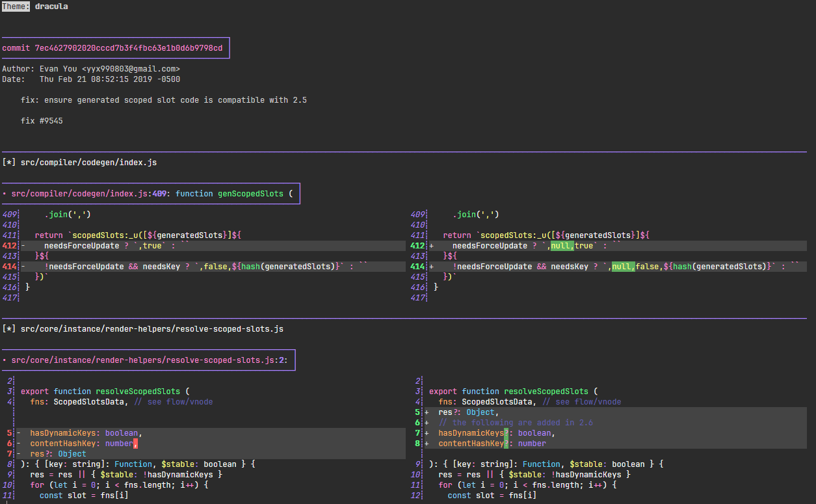The width and height of the screenshot is (816, 504).
Task: Click the 'Author: Evan You' name
Action: click(40, 69)
